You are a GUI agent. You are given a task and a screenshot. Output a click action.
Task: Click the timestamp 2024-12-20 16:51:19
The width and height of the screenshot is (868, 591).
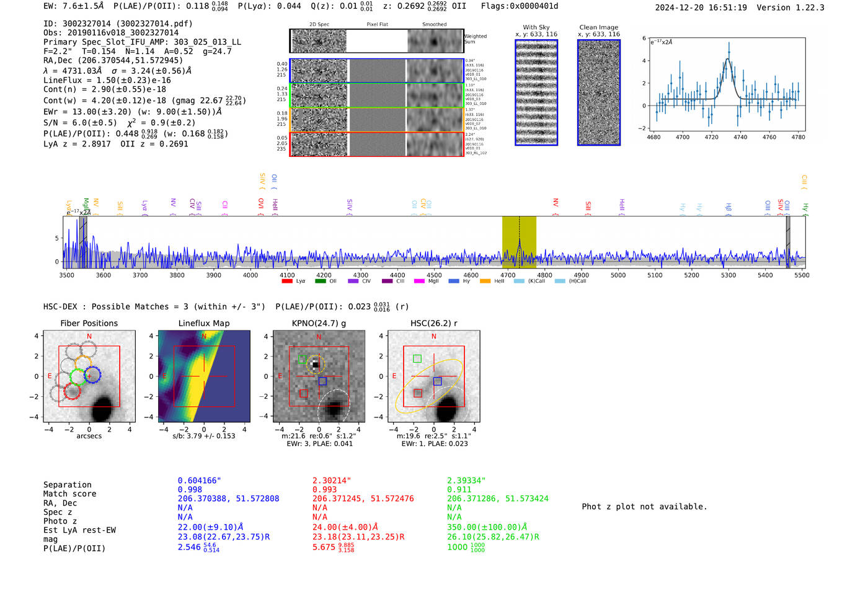[x=701, y=7]
